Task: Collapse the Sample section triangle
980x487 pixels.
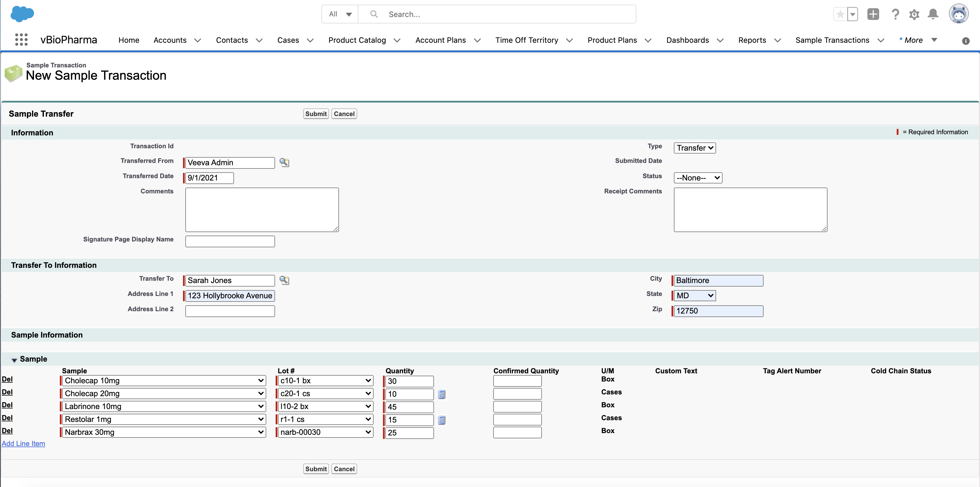Action: 14,360
